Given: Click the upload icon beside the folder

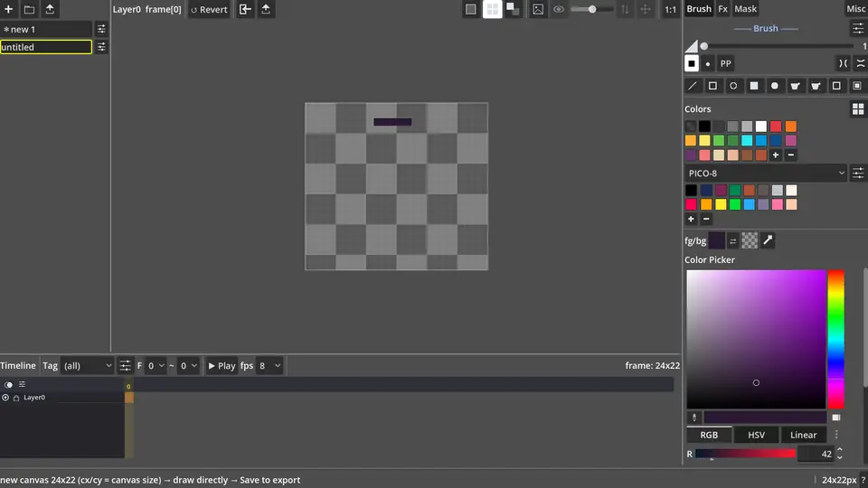Looking at the screenshot, I should pyautogui.click(x=50, y=9).
